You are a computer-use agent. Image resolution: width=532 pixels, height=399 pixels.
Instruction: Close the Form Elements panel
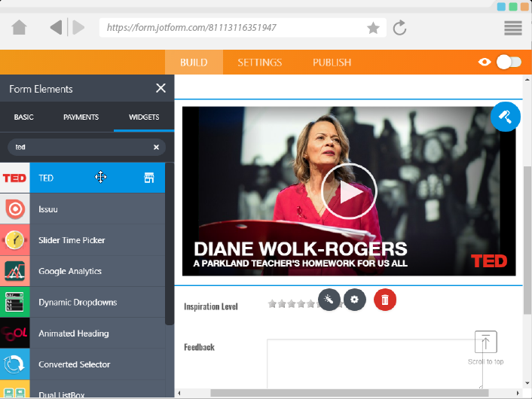pyautogui.click(x=161, y=88)
